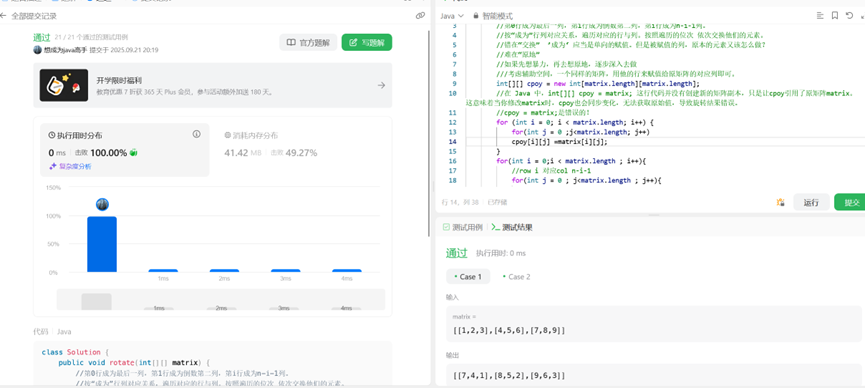The width and height of the screenshot is (865, 388).
Task: Click the green 写题解 button
Action: pyautogui.click(x=366, y=42)
